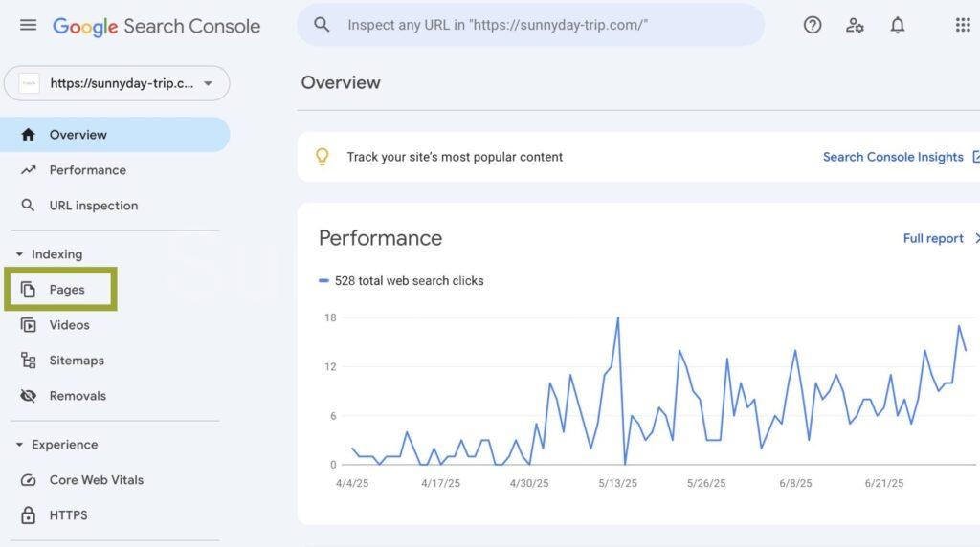Collapse the Indexing section

20,254
